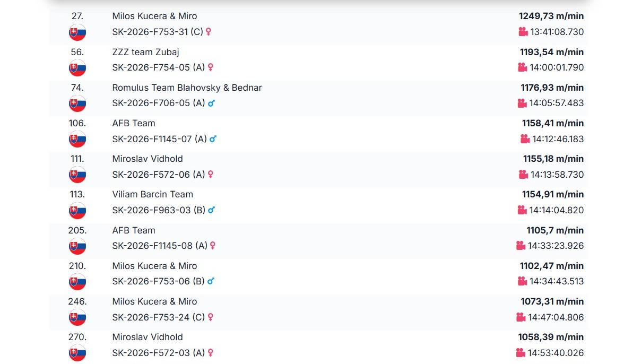The image size is (624, 364).
Task: Select Miroslav Vidhold at rank 111
Action: [148, 159]
